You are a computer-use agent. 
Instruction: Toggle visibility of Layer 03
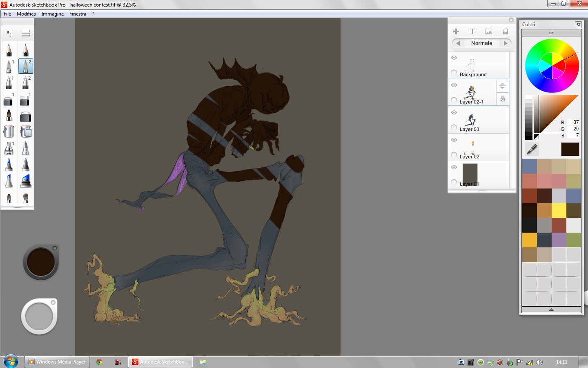(x=454, y=112)
